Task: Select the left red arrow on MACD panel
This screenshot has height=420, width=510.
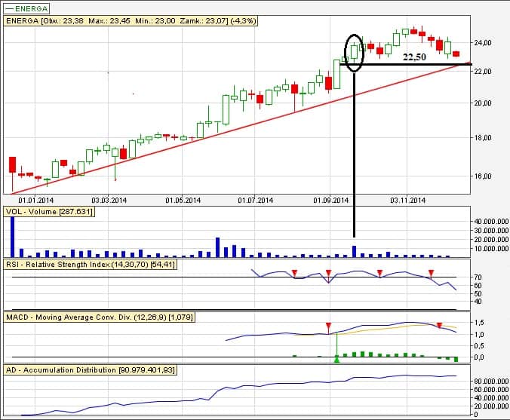Action: [328, 326]
